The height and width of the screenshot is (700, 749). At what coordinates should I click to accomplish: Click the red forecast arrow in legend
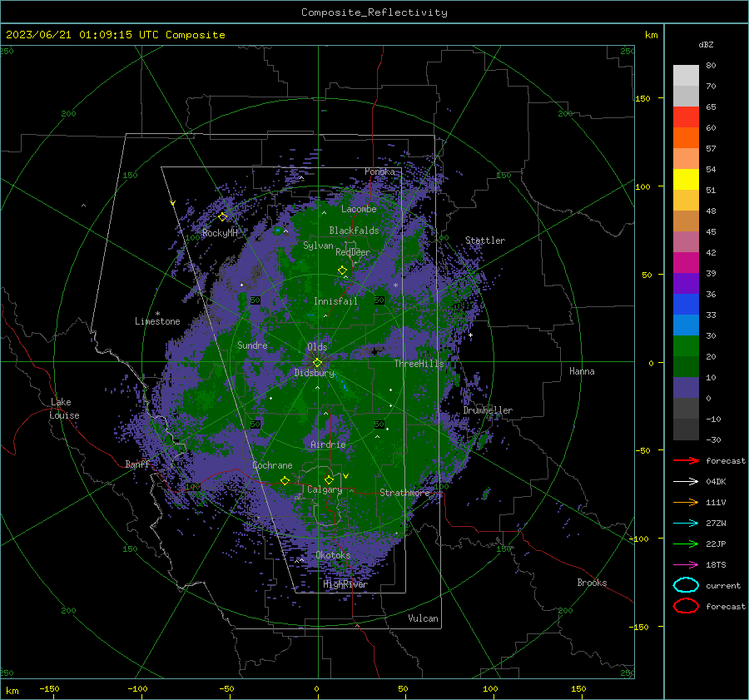coord(686,460)
